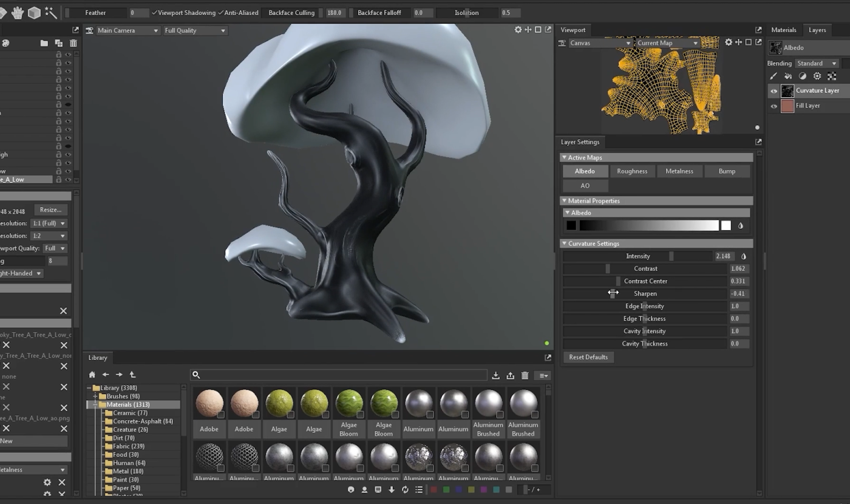
Task: Click the paint brush icon in Layers panel
Action: (773, 76)
